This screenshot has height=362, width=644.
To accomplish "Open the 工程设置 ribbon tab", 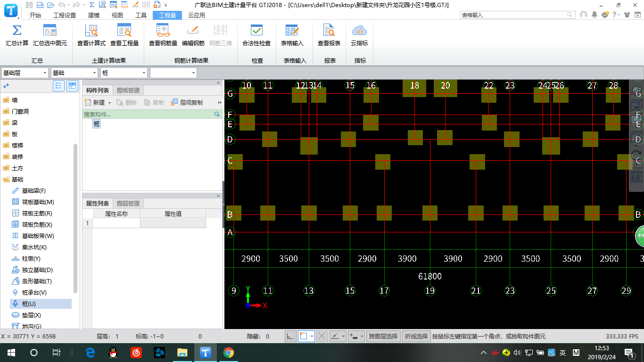I will (x=65, y=15).
